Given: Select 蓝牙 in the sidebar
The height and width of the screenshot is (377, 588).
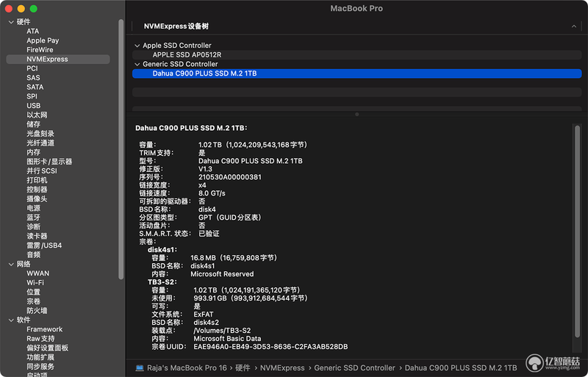Looking at the screenshot, I should click(x=33, y=218).
